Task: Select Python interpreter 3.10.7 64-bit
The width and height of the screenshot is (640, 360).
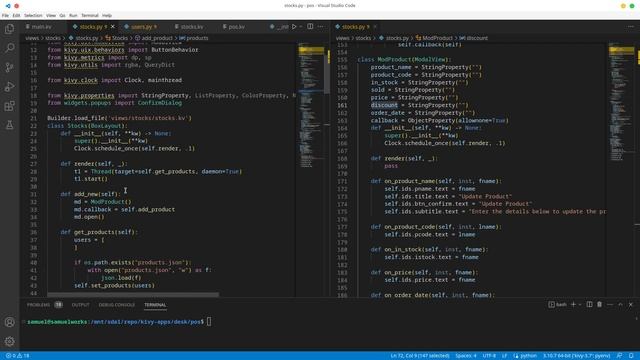Action: coord(576,356)
